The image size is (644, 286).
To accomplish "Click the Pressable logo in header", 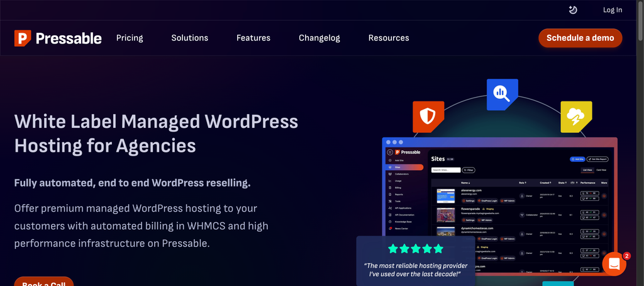I will [x=58, y=38].
